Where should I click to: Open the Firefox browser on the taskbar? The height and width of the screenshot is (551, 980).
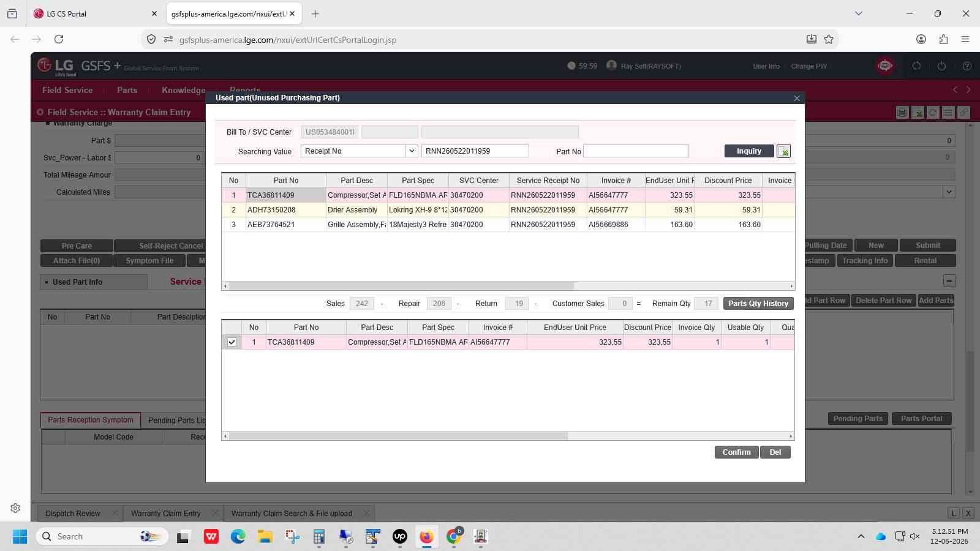[426, 536]
